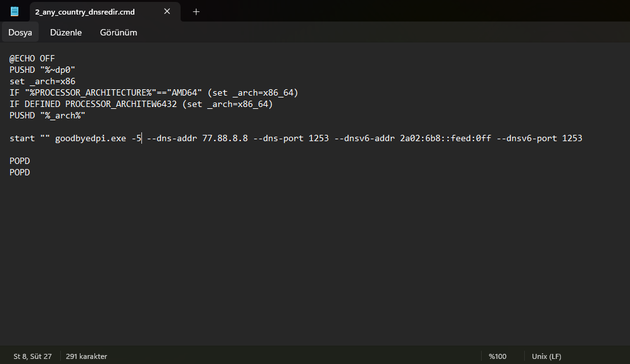
Task: Open the Düzenle menu
Action: pyautogui.click(x=66, y=32)
